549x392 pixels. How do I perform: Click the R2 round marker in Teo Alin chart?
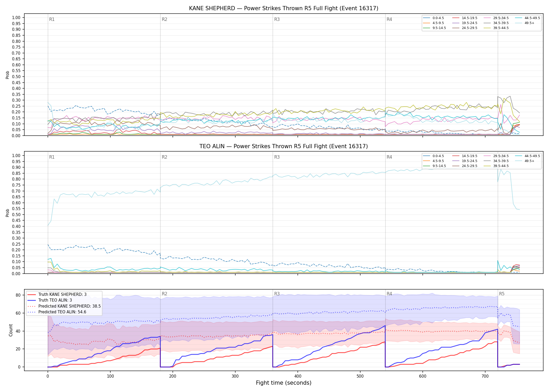[164, 157]
